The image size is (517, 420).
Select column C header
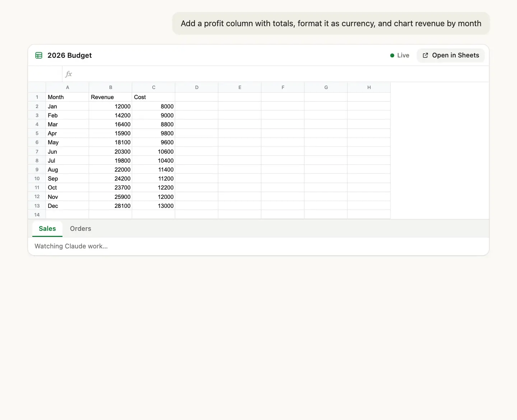(154, 87)
